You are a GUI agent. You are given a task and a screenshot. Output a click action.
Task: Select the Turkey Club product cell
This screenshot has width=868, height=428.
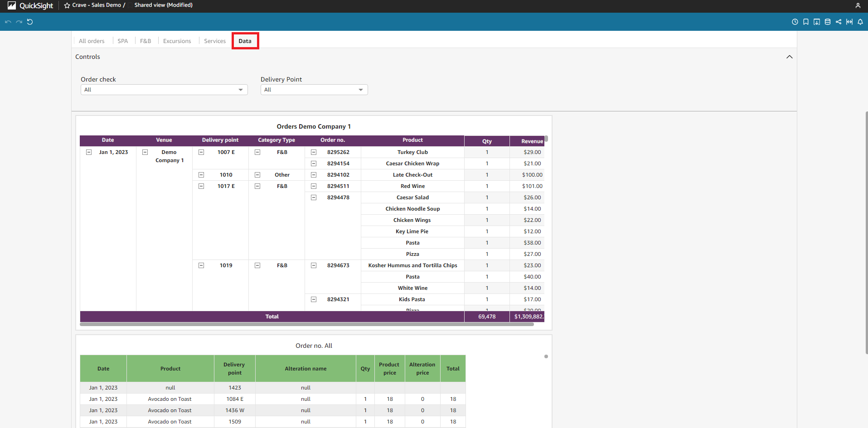[x=412, y=152]
